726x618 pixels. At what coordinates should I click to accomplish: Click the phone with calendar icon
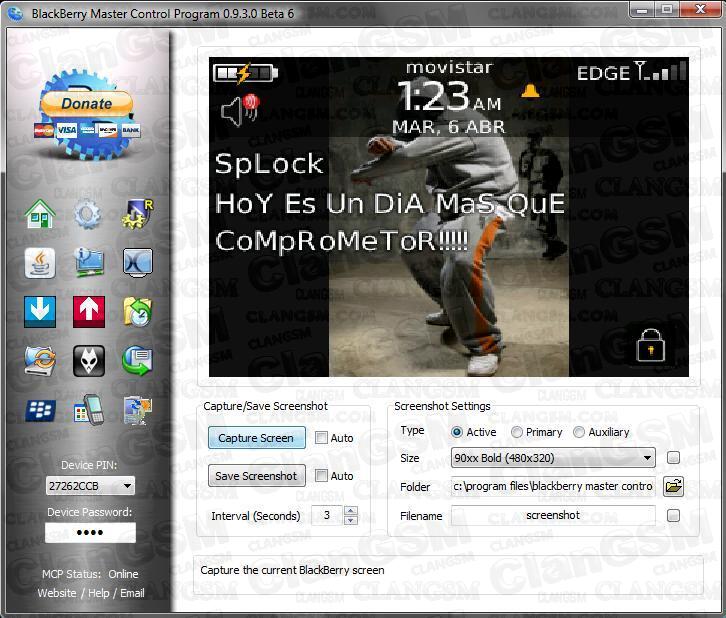(89, 410)
